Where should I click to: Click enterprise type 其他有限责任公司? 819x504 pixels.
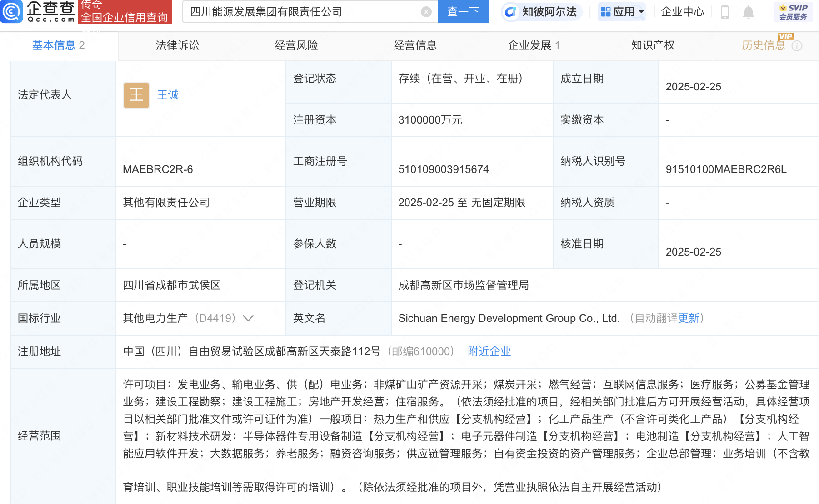(x=166, y=203)
